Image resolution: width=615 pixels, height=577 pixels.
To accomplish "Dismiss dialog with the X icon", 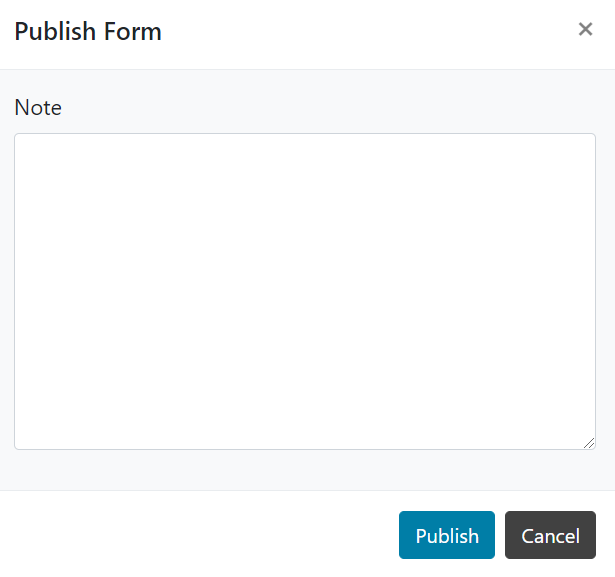I will click(x=585, y=29).
